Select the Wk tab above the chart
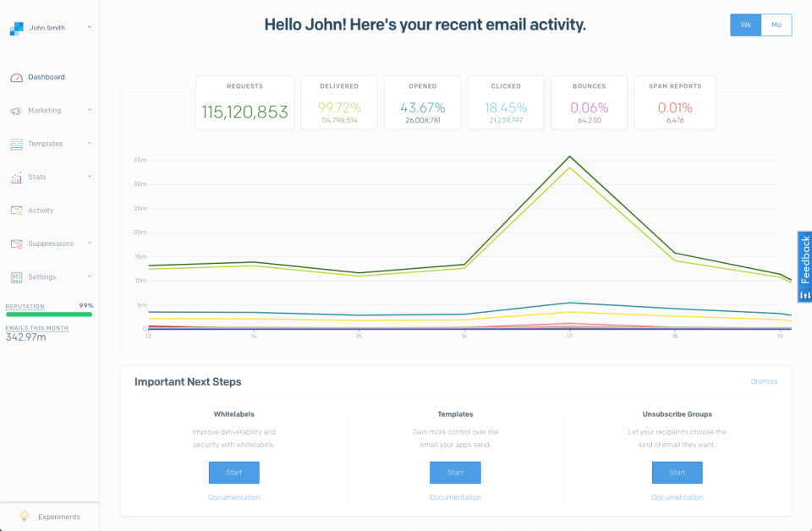Image resolution: width=812 pixels, height=531 pixels. pyautogui.click(x=745, y=25)
